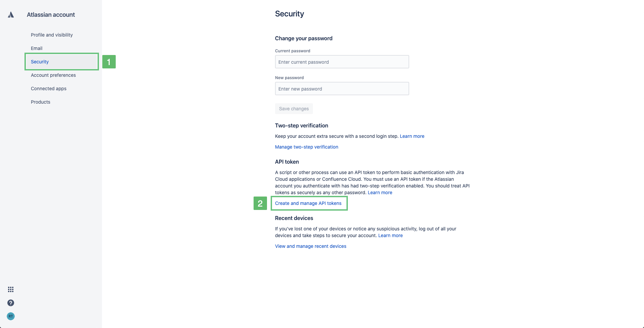Open Account preferences page
Screen dimensions: 644x328
[53, 75]
